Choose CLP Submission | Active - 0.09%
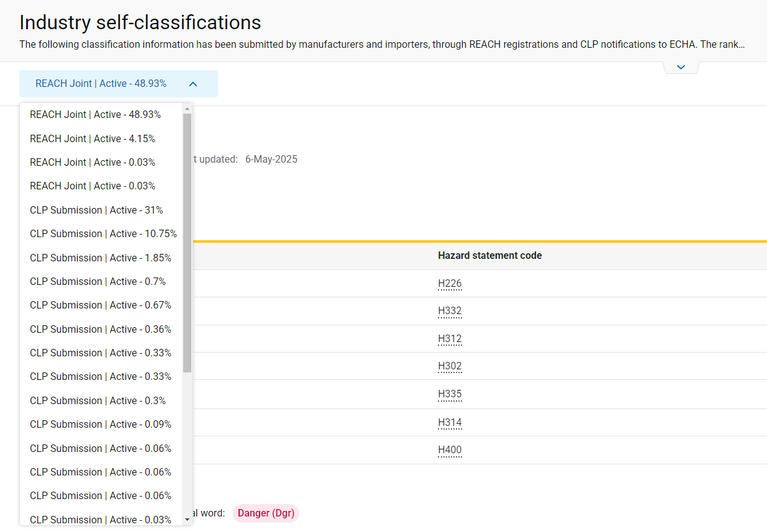The width and height of the screenshot is (767, 532). 101,425
